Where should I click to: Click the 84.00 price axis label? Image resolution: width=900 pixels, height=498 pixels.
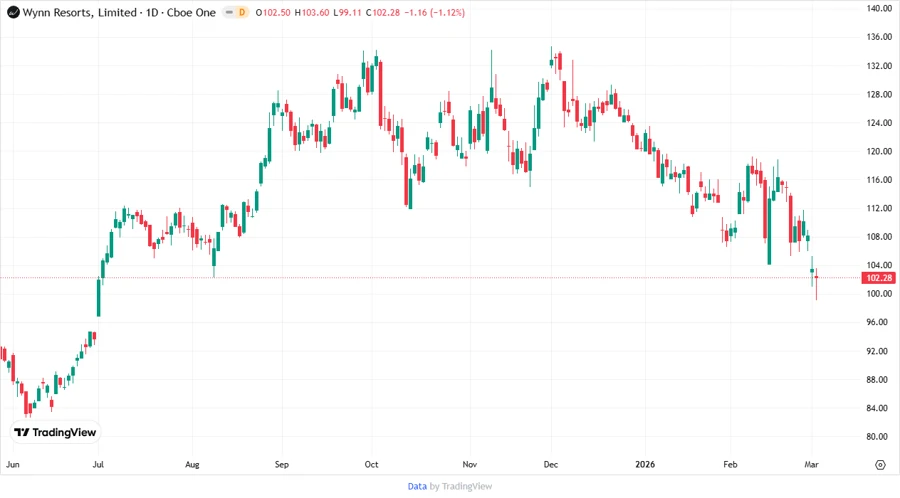(x=879, y=408)
